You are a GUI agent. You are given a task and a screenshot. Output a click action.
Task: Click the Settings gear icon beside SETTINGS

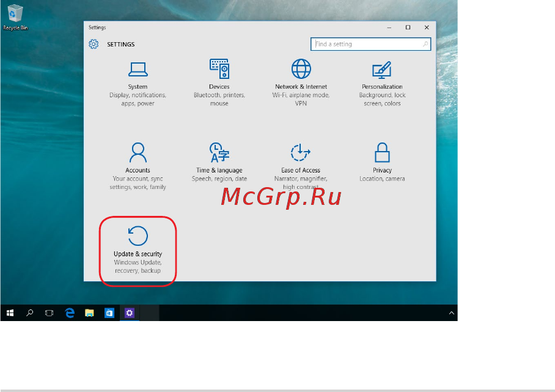94,44
